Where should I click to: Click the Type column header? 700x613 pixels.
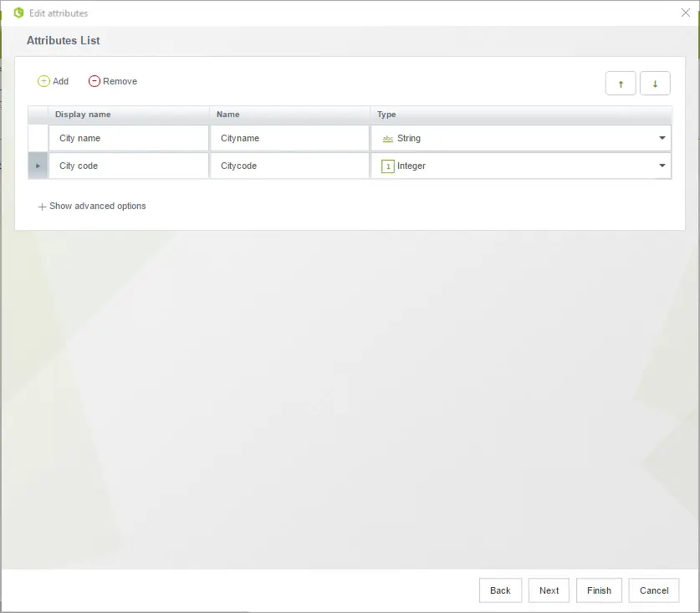pos(521,115)
